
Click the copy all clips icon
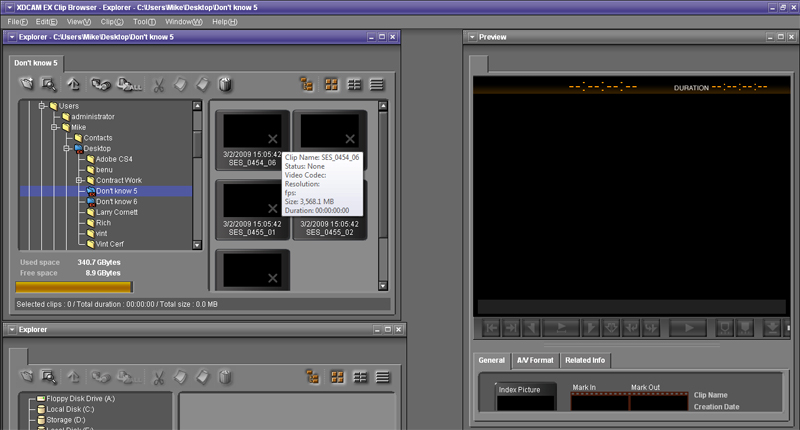129,85
